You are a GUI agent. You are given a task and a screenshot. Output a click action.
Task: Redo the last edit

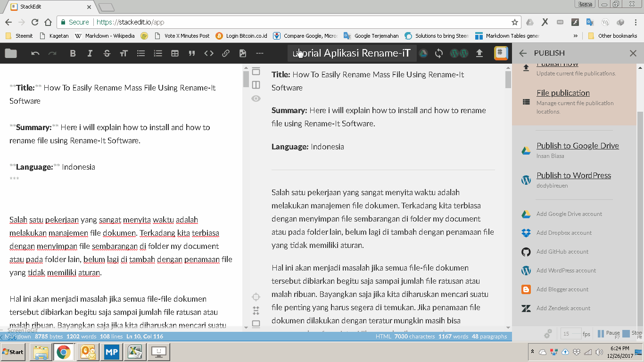point(52,53)
